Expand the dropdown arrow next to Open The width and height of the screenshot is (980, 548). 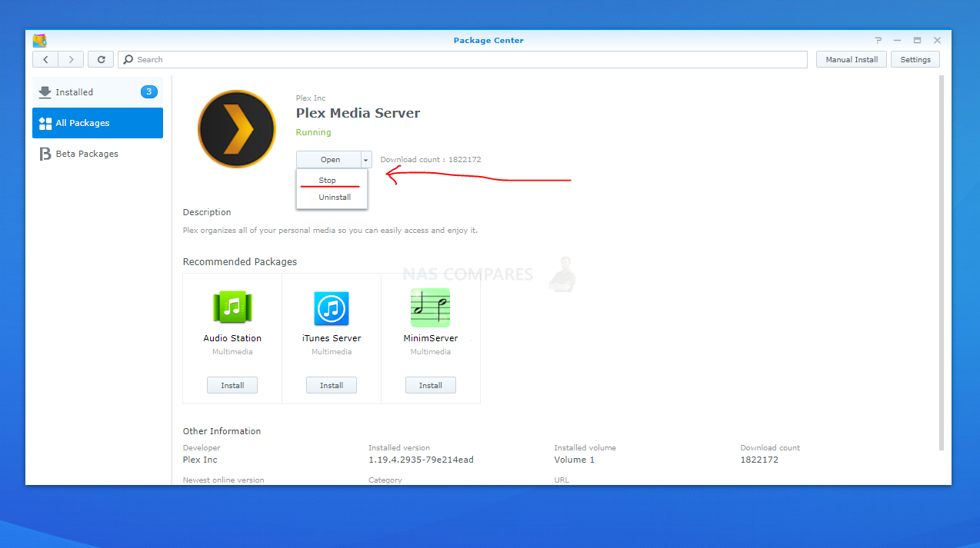(x=366, y=160)
